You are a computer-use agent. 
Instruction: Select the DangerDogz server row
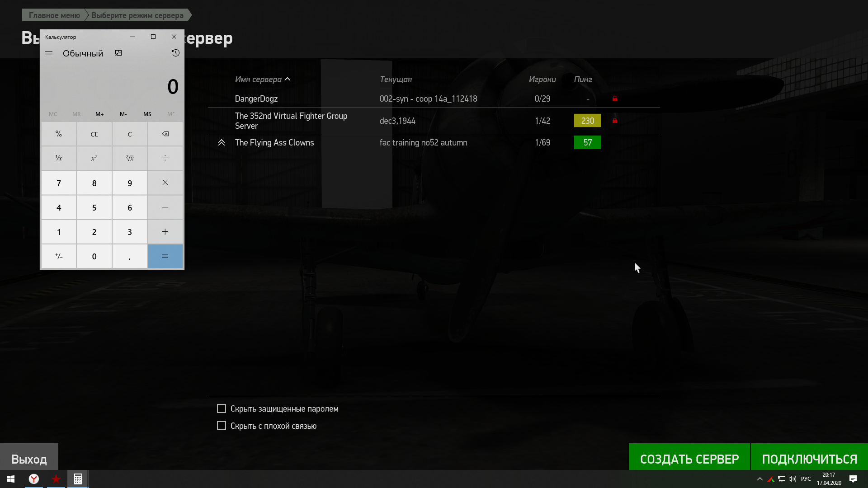[x=434, y=99]
